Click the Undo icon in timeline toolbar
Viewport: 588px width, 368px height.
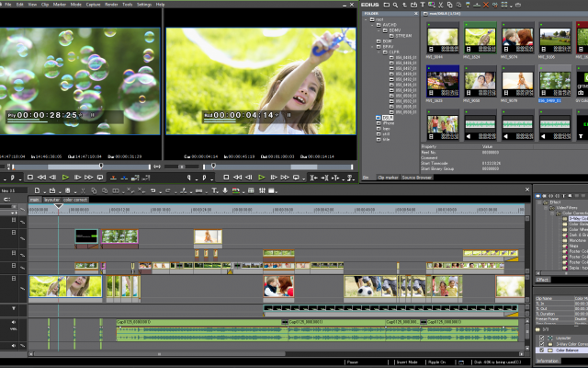[153, 190]
